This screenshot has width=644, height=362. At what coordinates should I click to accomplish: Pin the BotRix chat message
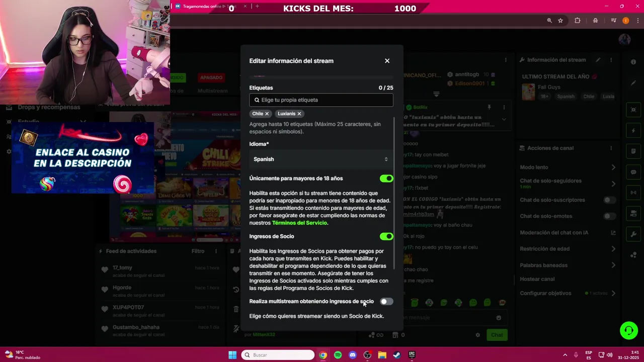point(489,107)
